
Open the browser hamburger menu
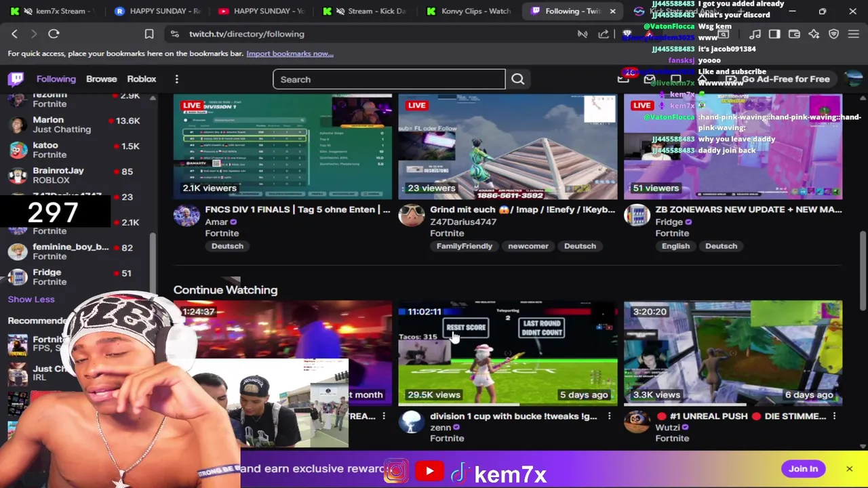pyautogui.click(x=854, y=34)
